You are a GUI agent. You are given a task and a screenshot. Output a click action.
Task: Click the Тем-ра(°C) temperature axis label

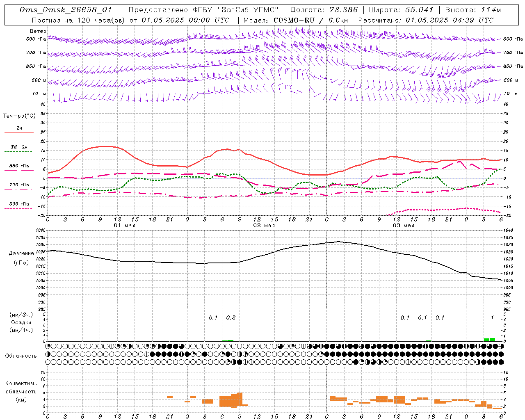19,116
